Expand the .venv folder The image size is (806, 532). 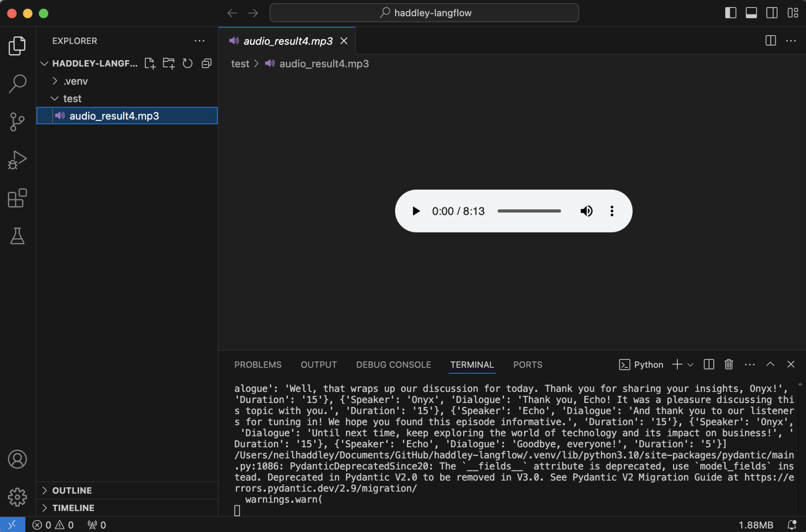tap(76, 81)
